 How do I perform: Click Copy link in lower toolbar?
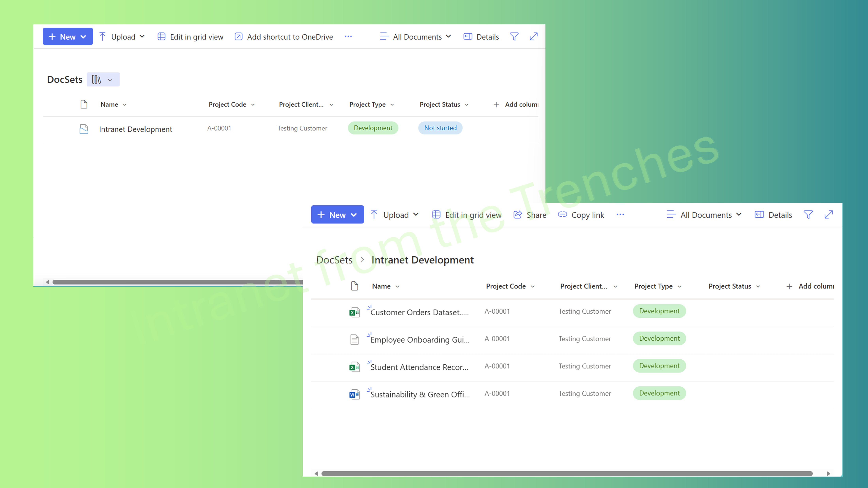[581, 215]
